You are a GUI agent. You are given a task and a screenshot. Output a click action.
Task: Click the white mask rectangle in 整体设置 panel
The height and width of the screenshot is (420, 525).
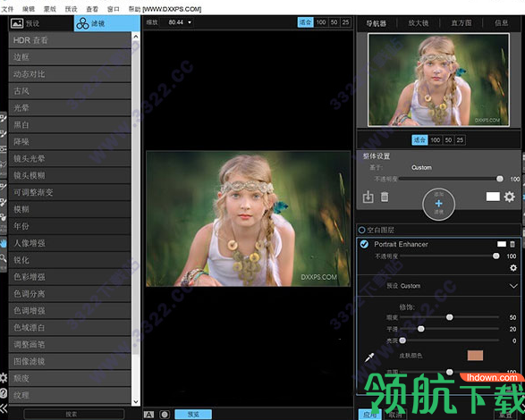(x=493, y=197)
